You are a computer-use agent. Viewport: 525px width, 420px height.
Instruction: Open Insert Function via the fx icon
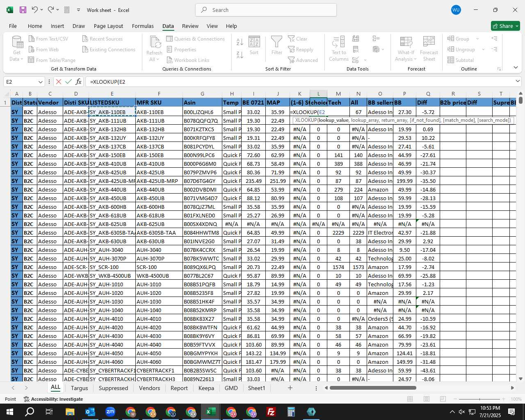point(79,82)
